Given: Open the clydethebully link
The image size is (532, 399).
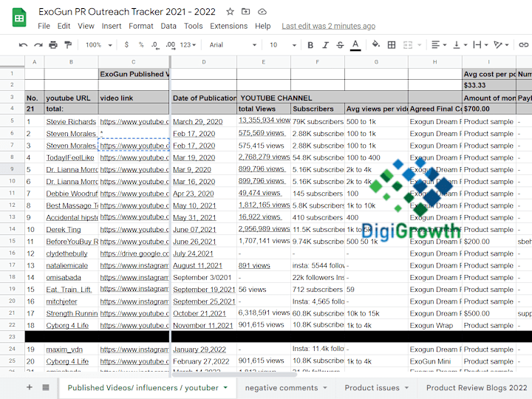Looking at the screenshot, I should point(66,253).
